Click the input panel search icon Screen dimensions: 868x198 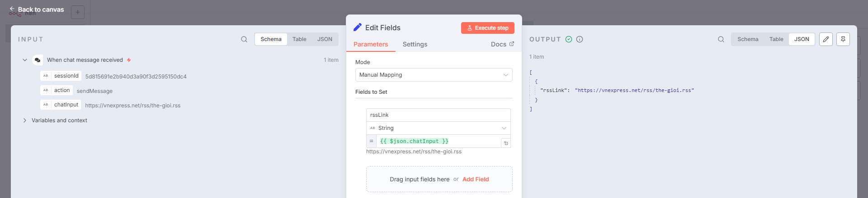click(244, 39)
